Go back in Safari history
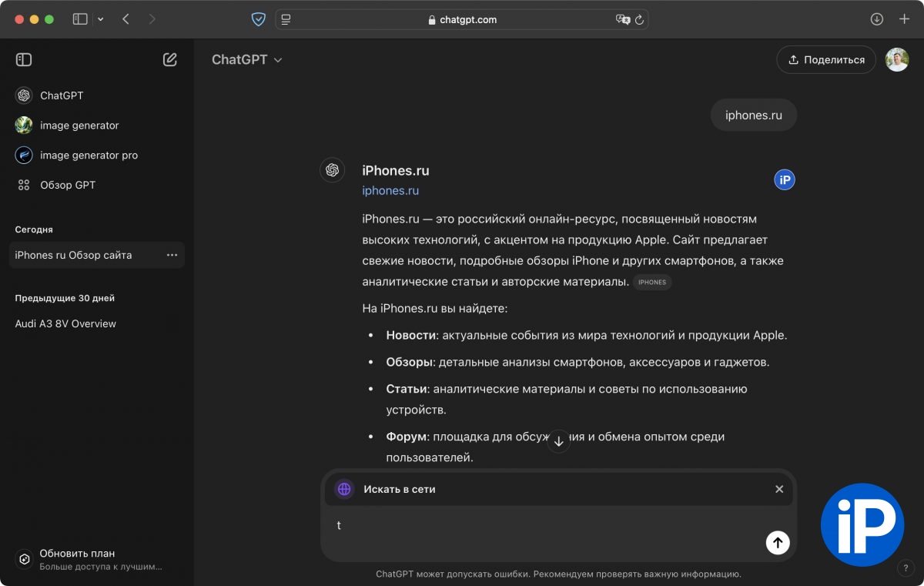The height and width of the screenshot is (586, 924). [126, 19]
